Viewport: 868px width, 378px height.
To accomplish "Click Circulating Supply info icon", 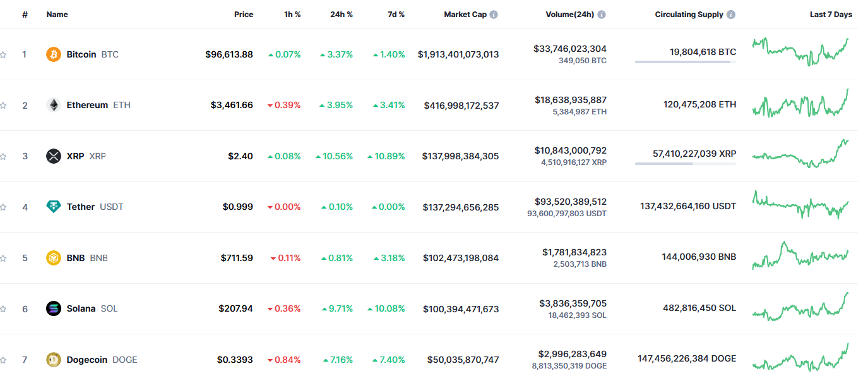I will point(731,15).
